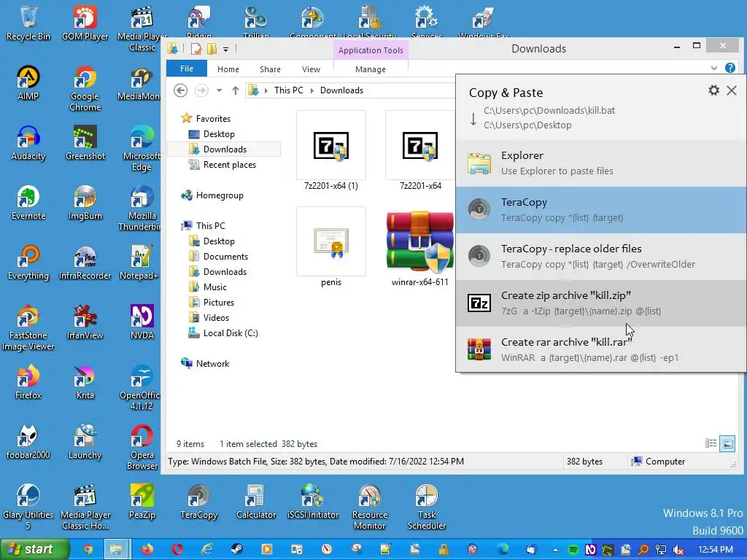Click the Back navigation arrow
Screen dimensions: 747x560
[181, 90]
